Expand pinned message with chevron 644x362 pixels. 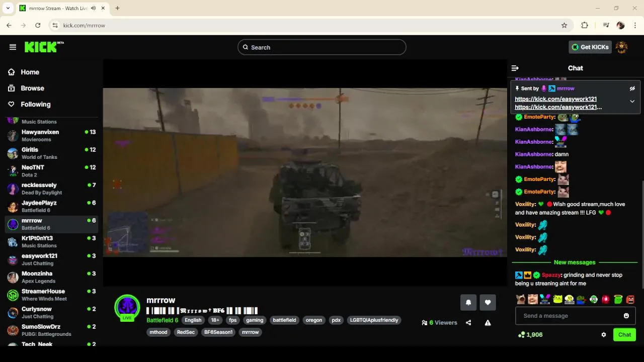tap(632, 101)
